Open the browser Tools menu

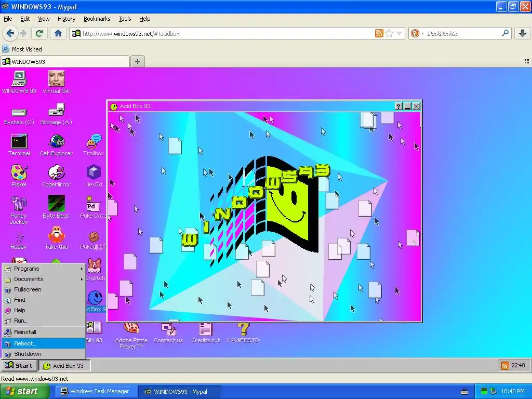125,19
